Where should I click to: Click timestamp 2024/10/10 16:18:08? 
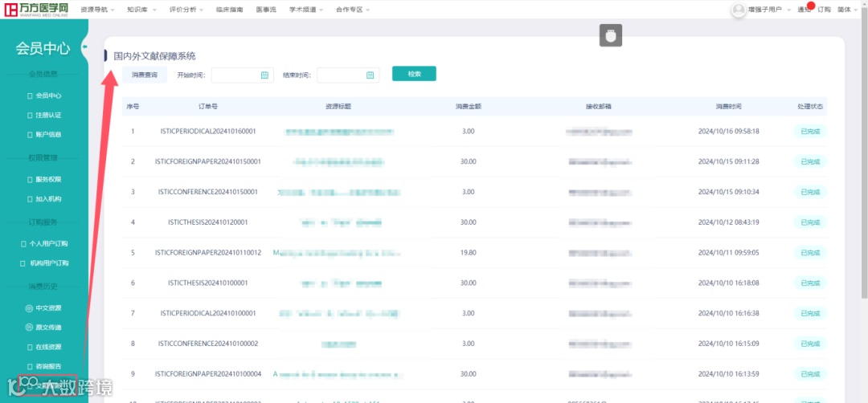point(728,283)
